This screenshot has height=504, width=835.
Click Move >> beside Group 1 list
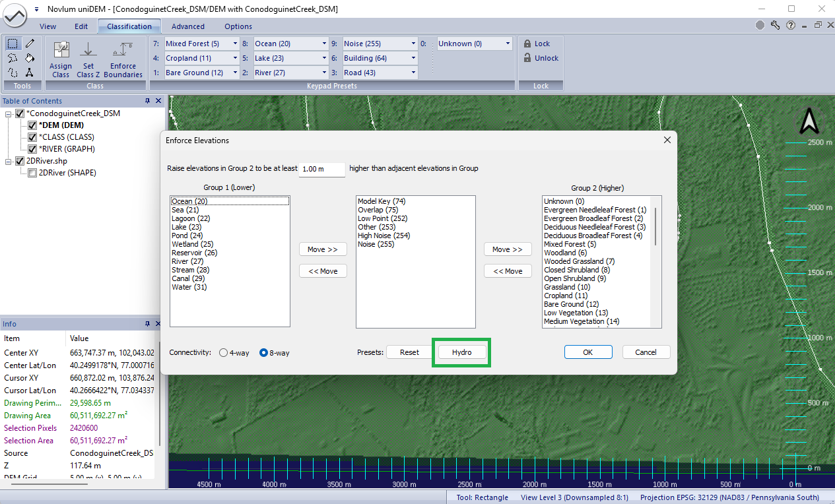pos(323,249)
